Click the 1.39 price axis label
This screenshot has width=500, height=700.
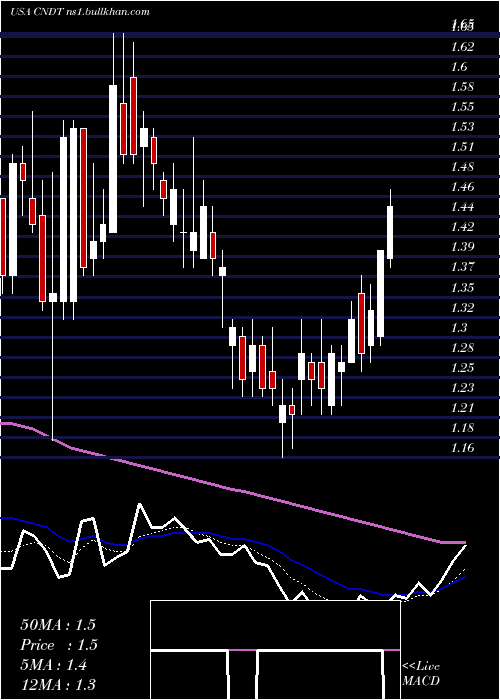[462, 247]
